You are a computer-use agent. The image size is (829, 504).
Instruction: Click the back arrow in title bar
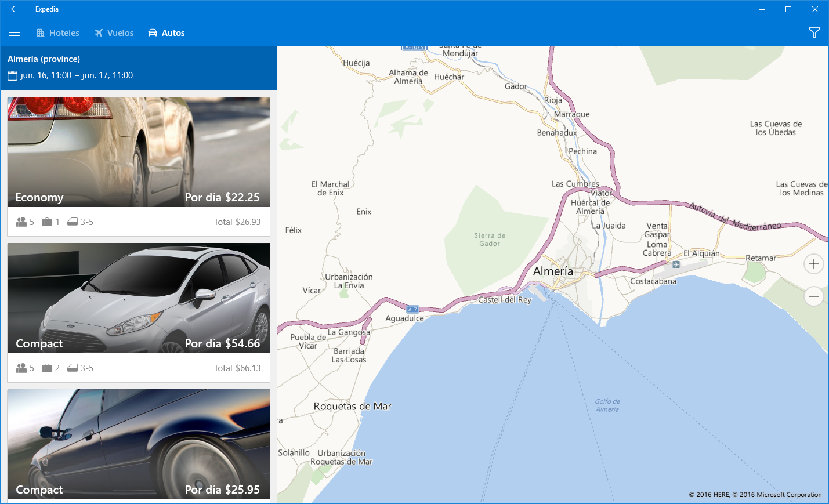tap(15, 9)
